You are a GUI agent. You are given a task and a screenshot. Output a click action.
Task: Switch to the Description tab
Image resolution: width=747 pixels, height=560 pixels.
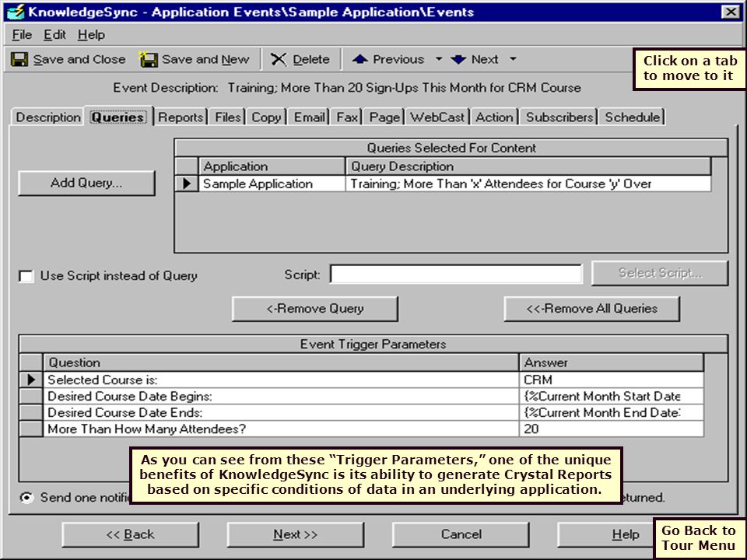[x=48, y=117]
